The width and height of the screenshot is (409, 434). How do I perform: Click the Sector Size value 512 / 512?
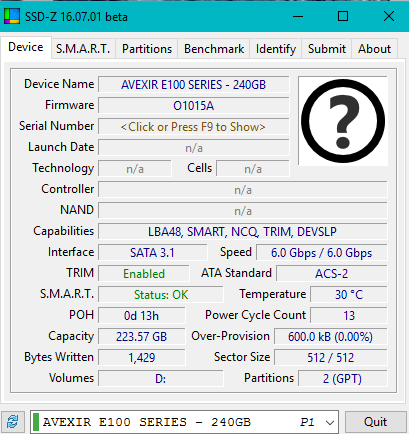[330, 358]
